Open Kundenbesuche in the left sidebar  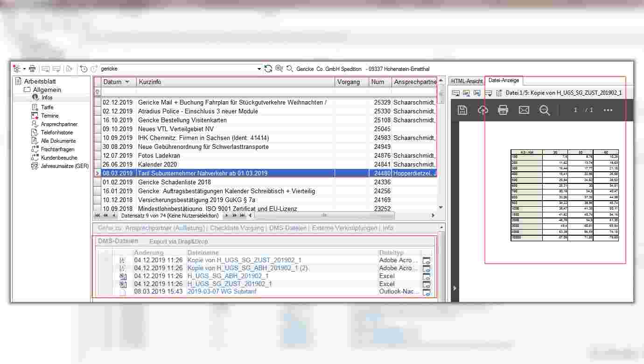(59, 158)
